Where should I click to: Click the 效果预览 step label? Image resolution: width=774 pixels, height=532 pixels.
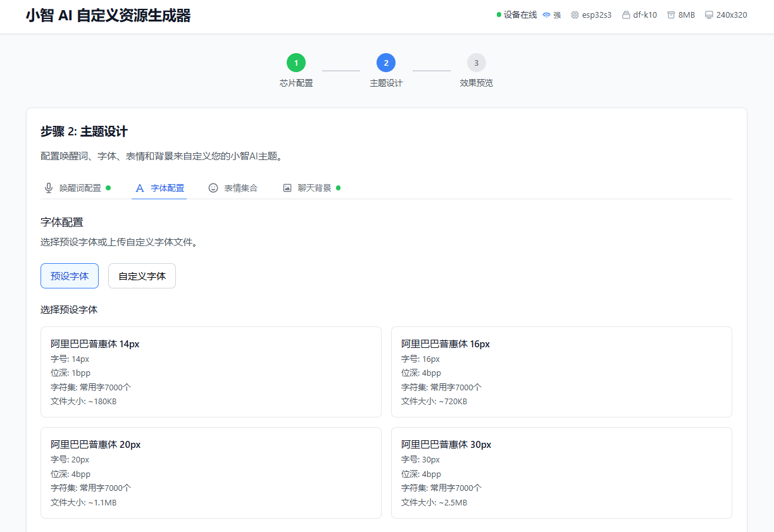click(x=477, y=83)
